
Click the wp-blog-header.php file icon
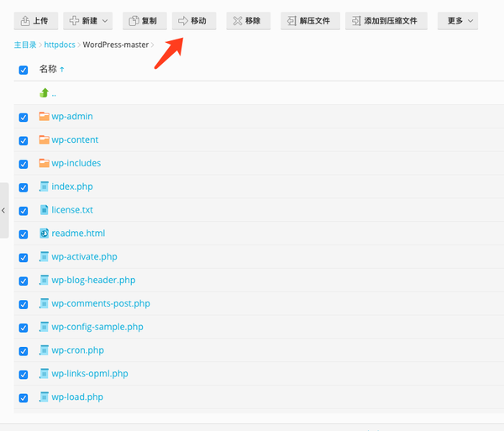point(44,280)
